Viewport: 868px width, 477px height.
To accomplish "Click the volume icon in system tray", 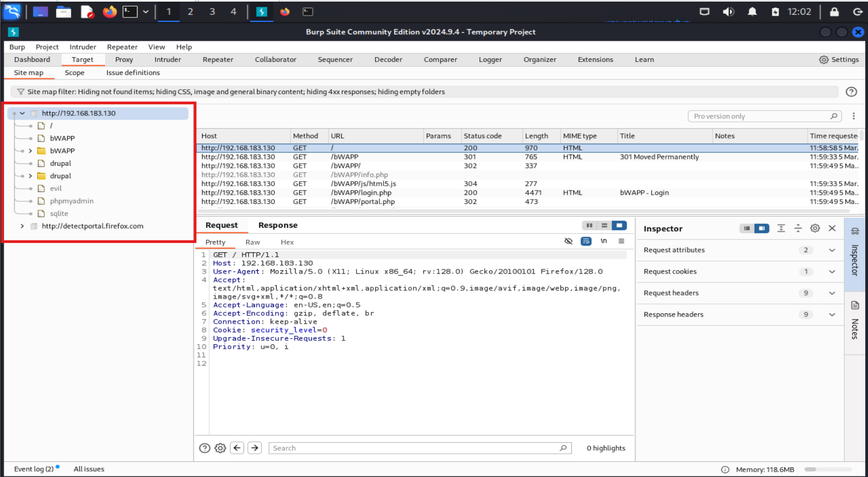I will pyautogui.click(x=728, y=11).
